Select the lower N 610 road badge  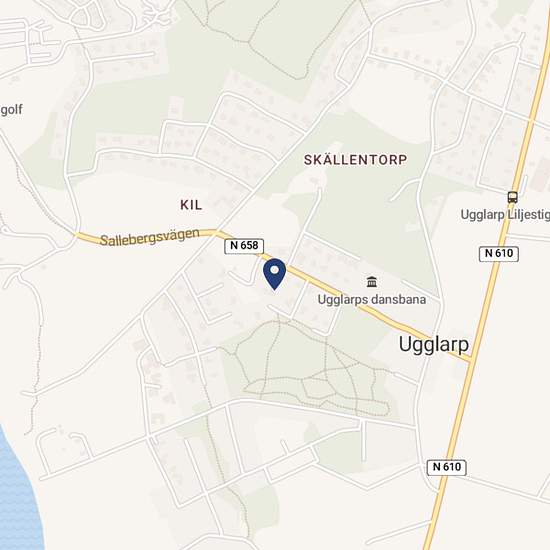[447, 467]
